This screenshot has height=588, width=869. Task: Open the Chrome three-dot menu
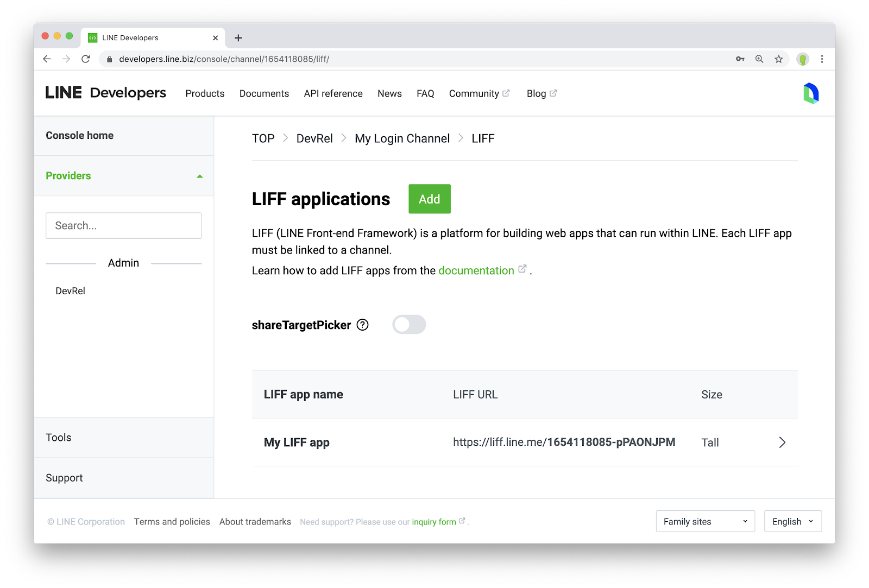tap(822, 59)
